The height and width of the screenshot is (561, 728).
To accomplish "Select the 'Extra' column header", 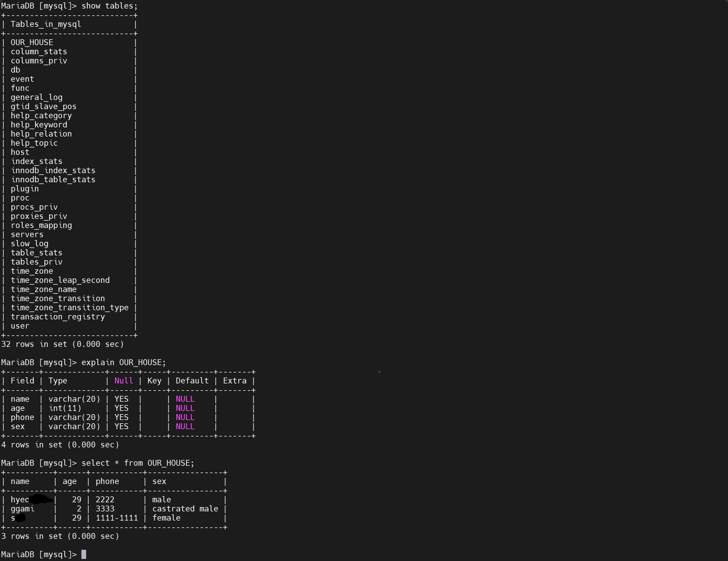I will pyautogui.click(x=235, y=381).
